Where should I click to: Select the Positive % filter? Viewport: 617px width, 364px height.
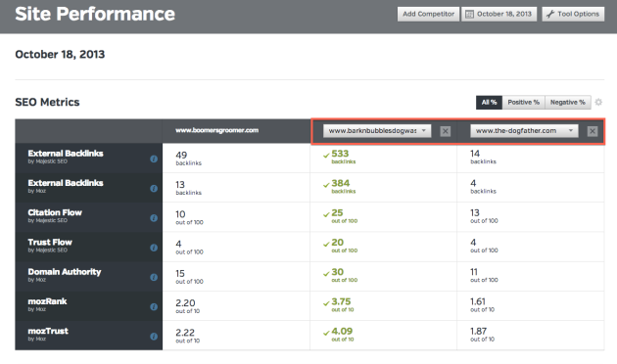click(523, 102)
